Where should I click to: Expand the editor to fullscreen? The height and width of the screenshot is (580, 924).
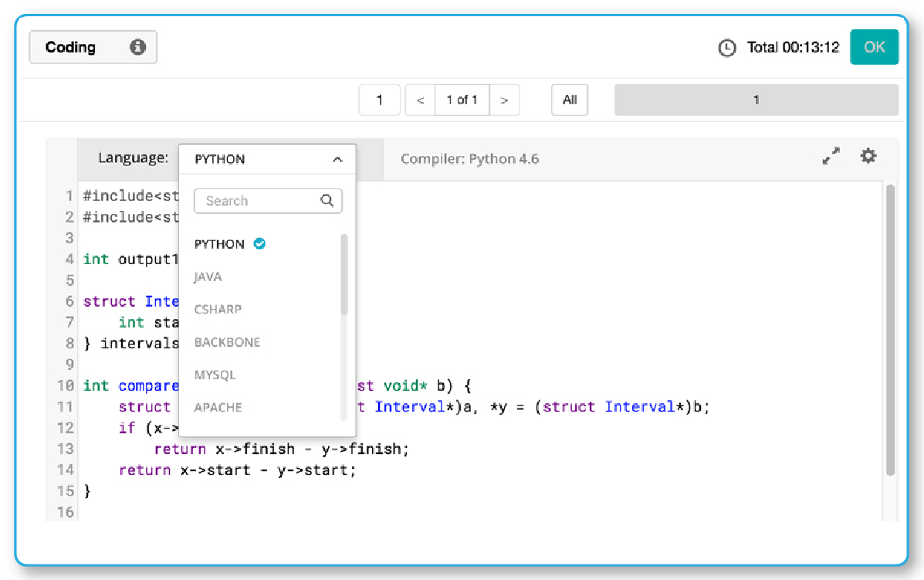point(831,156)
